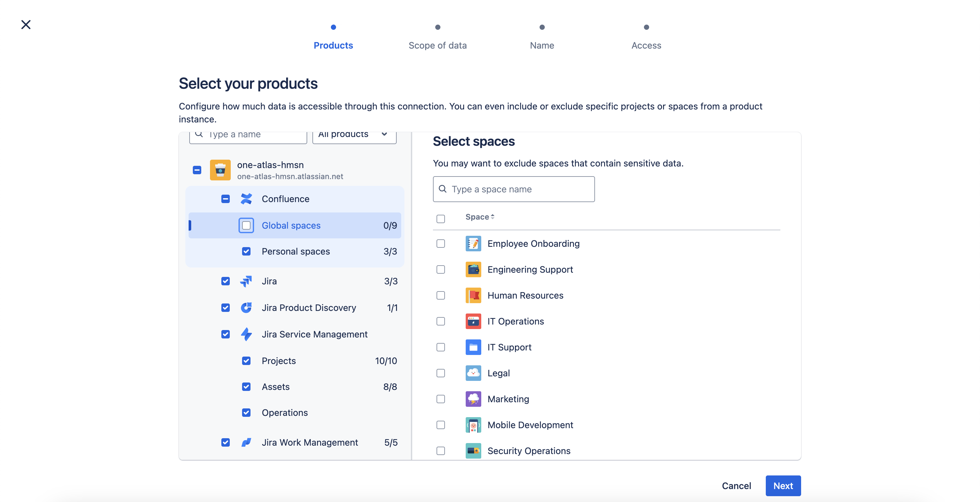Click the Cancel button
Screen dimensions: 980x502
click(x=736, y=486)
